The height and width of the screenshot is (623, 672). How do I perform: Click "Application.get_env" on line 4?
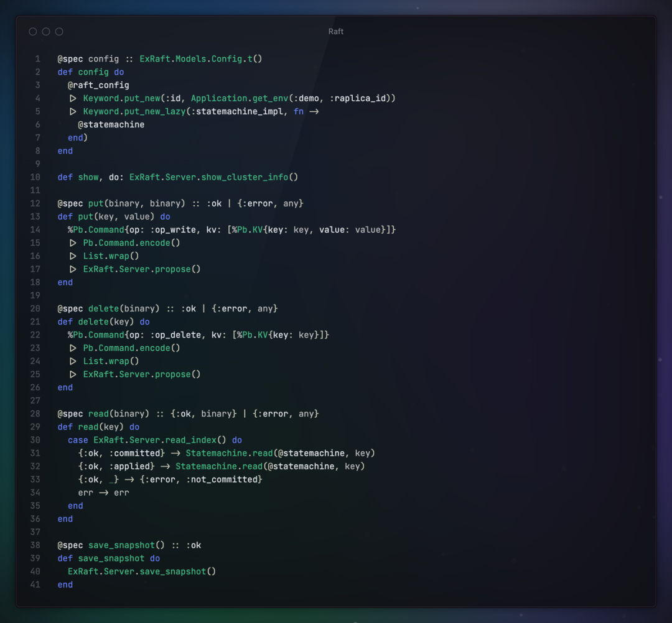tap(240, 98)
